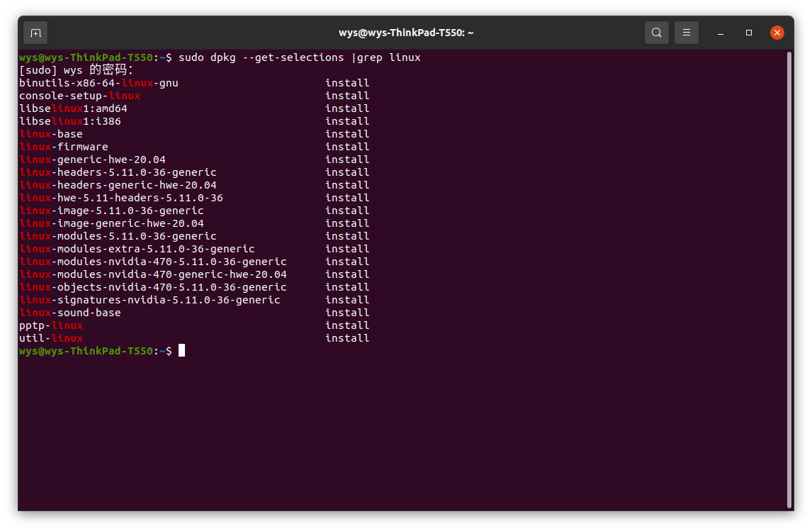
Task: Click linux-headers-generic-hwe-20.04 entry
Action: coord(118,185)
